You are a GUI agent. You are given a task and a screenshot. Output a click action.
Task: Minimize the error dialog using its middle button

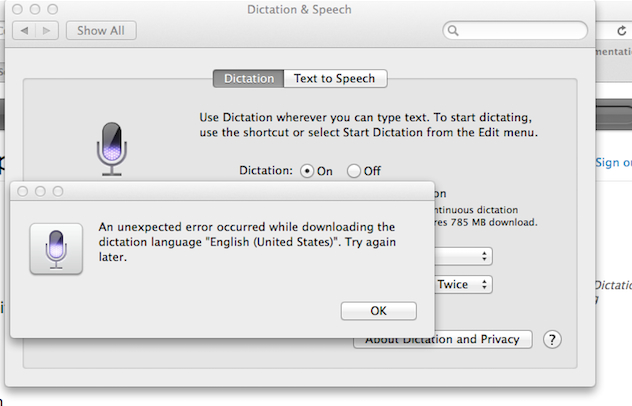click(x=40, y=192)
